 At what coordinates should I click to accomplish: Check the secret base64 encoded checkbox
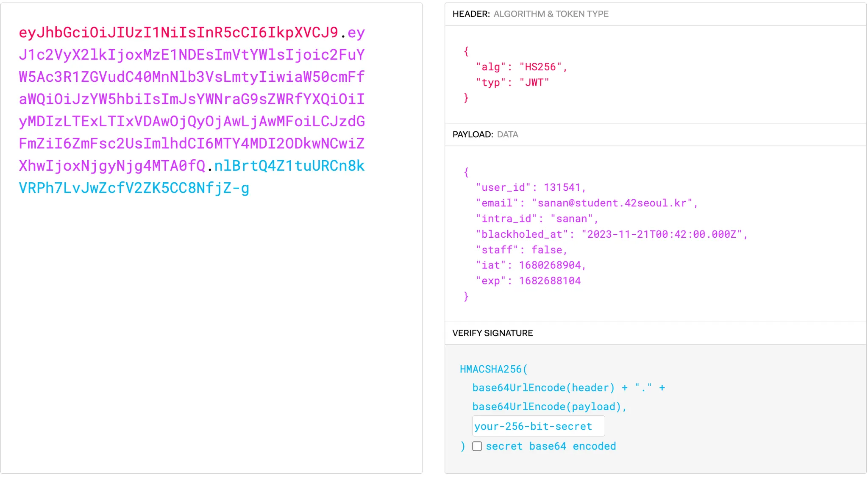pos(477,446)
